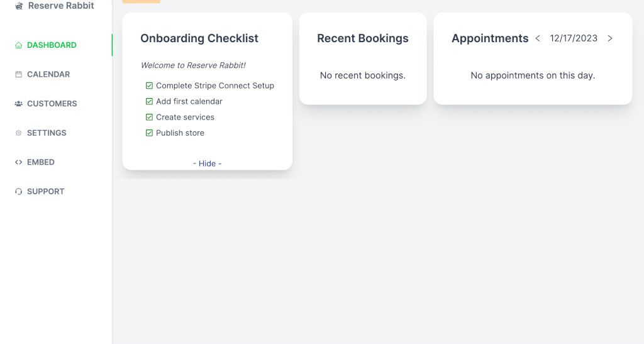This screenshot has height=344, width=644.
Task: Click the Customers people icon
Action: tap(18, 103)
